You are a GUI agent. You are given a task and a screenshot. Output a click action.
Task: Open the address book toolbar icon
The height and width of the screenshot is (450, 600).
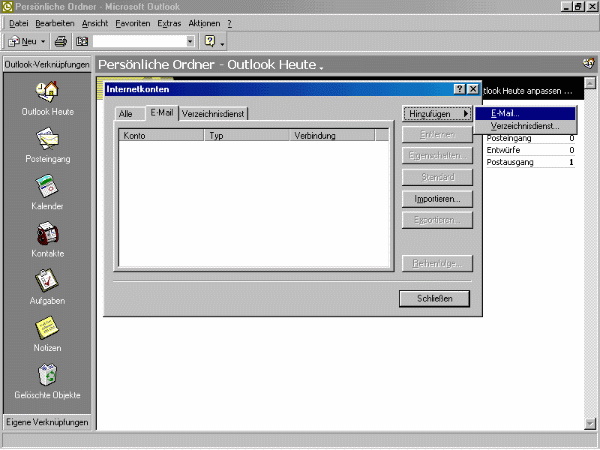tap(82, 41)
